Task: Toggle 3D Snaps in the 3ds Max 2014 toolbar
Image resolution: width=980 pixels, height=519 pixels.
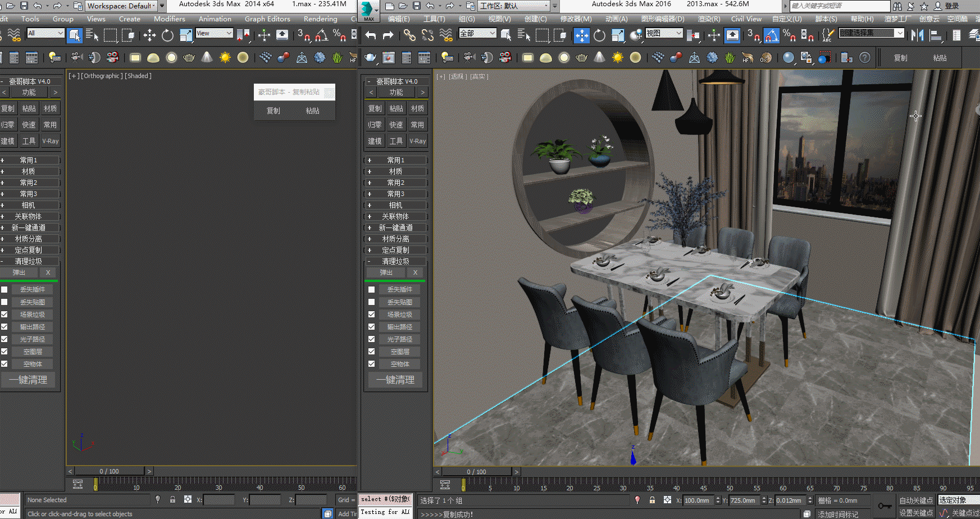Action: (x=304, y=35)
